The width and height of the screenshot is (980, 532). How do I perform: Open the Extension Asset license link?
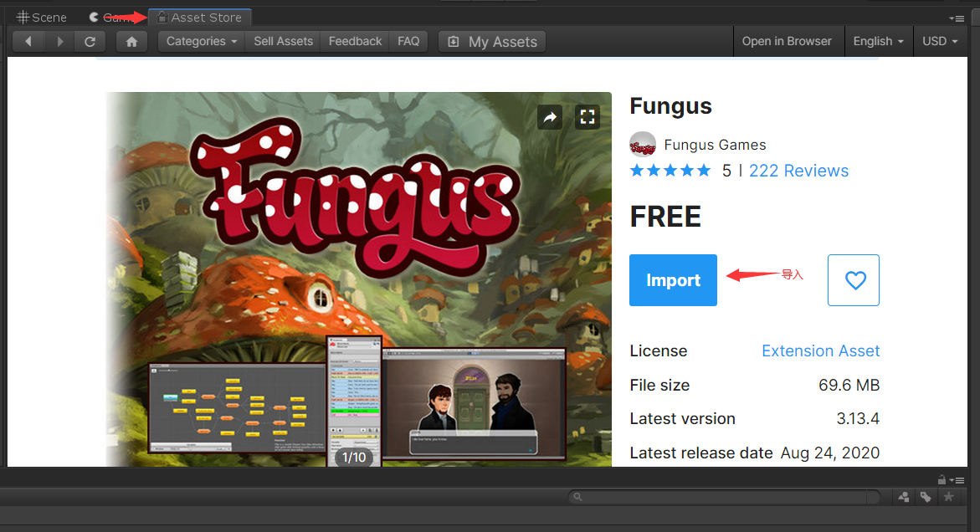point(821,351)
